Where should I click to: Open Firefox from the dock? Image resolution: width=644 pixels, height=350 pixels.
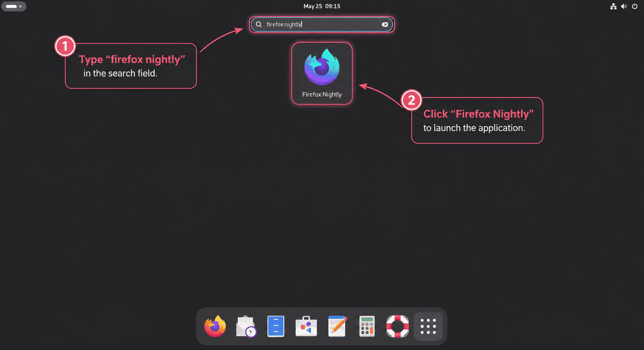pos(215,326)
